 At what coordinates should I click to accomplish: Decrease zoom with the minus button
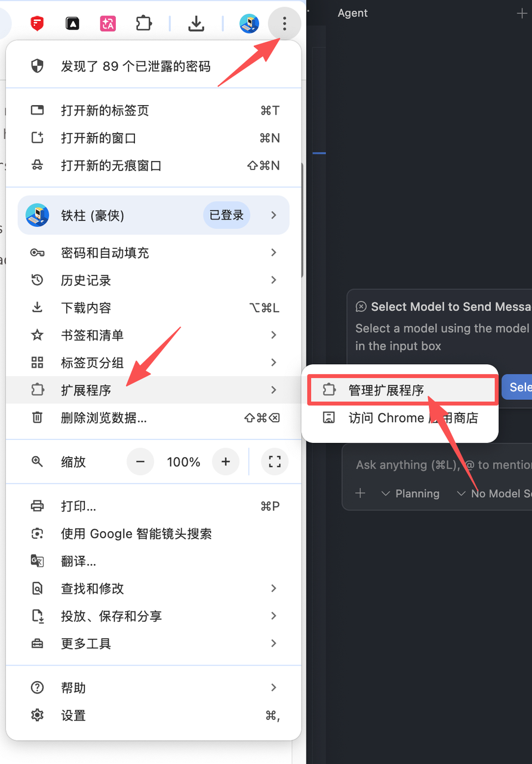click(140, 461)
